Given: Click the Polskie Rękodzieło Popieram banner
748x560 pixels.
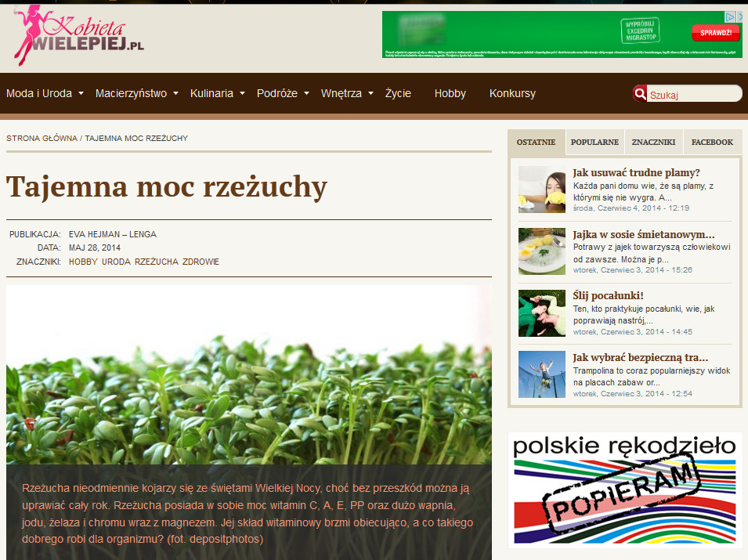Looking at the screenshot, I should click(x=624, y=490).
